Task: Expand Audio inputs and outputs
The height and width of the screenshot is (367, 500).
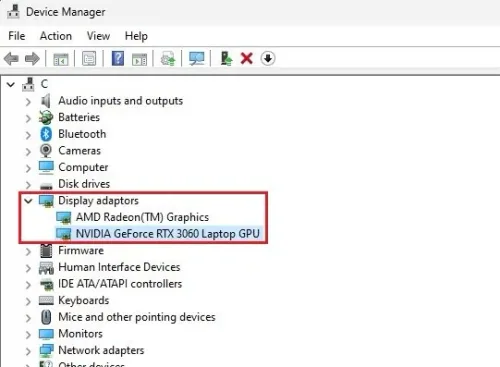Action: pyautogui.click(x=28, y=101)
